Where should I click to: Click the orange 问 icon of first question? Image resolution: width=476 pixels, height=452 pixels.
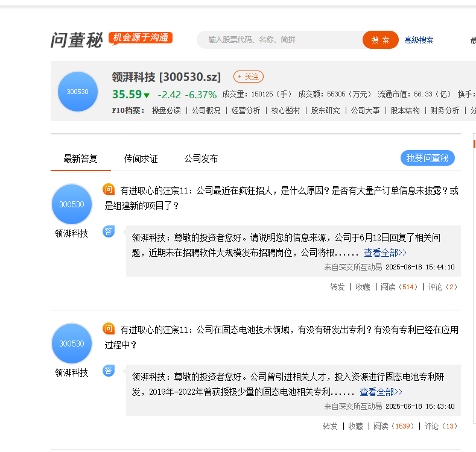click(109, 190)
